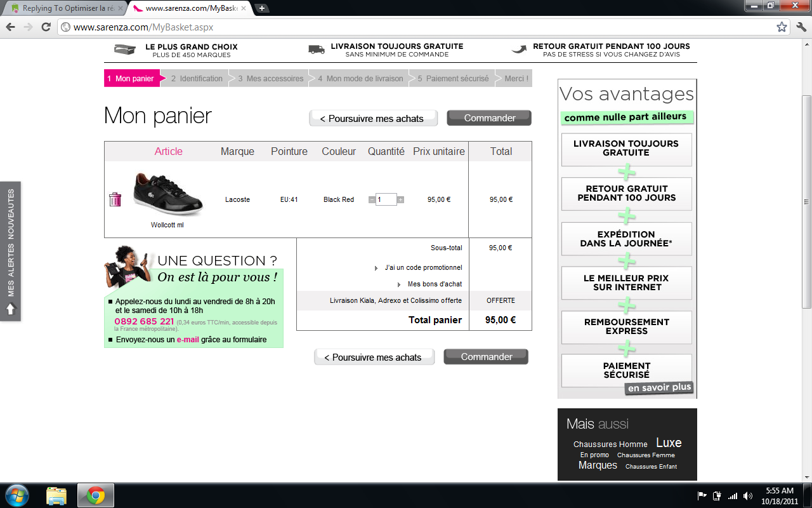812x508 pixels.
Task: Click the browser back arrow
Action: click(10, 27)
